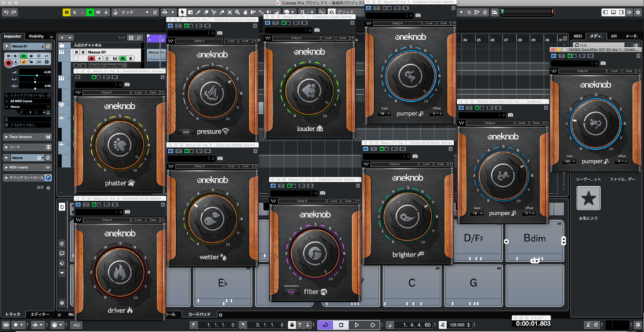The height and width of the screenshot is (332, 644).
Task: Click Load button in Wetter plugin
Action: pyautogui.click(x=231, y=167)
